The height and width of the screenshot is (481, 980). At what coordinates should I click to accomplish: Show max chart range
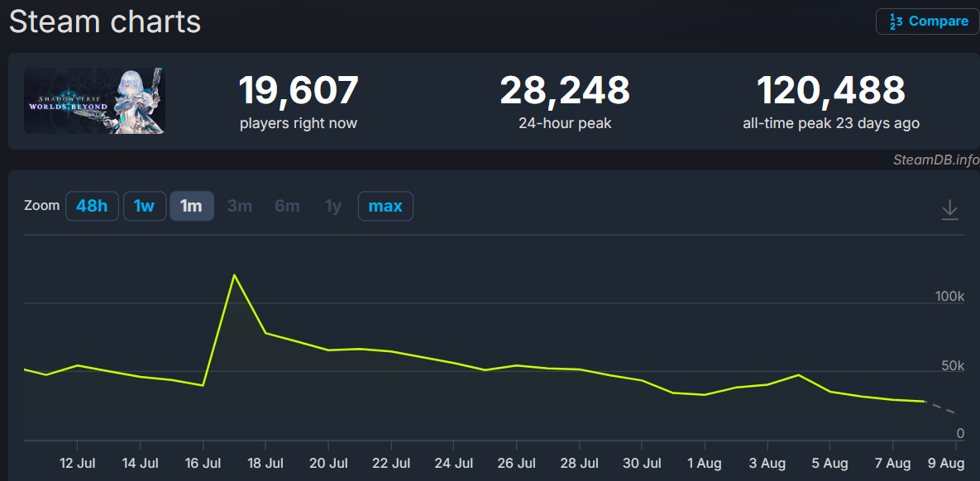click(385, 206)
